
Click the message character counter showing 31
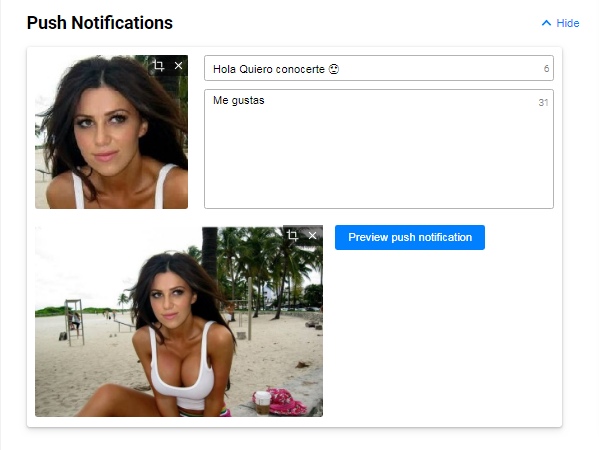(544, 103)
